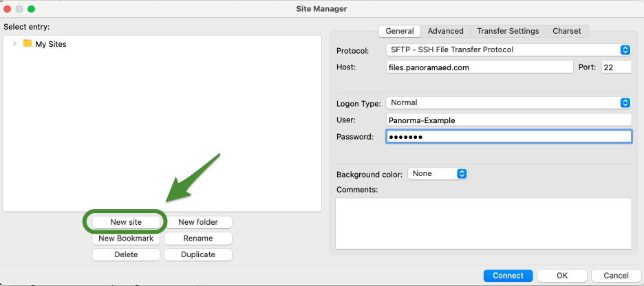Focus the Host input field

pos(480,67)
